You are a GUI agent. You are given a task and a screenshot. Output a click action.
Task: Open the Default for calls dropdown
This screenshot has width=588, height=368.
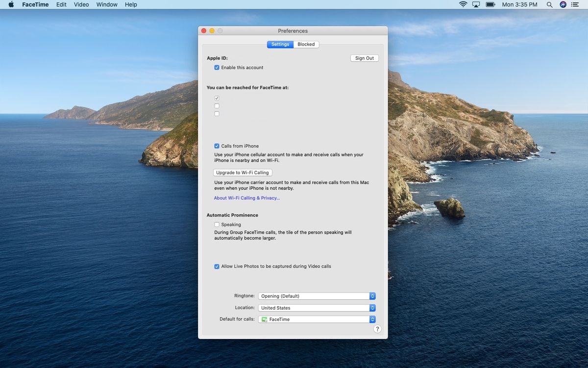point(317,319)
